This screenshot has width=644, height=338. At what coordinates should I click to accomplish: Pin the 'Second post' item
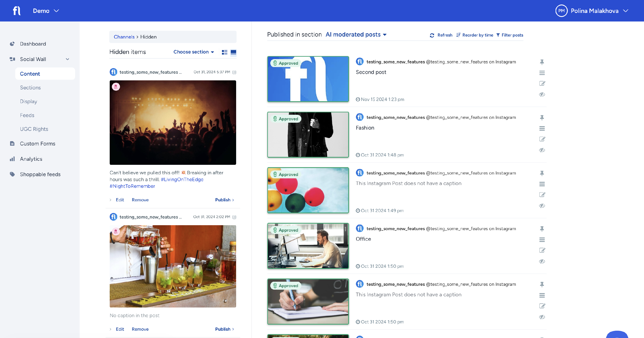pos(542,62)
